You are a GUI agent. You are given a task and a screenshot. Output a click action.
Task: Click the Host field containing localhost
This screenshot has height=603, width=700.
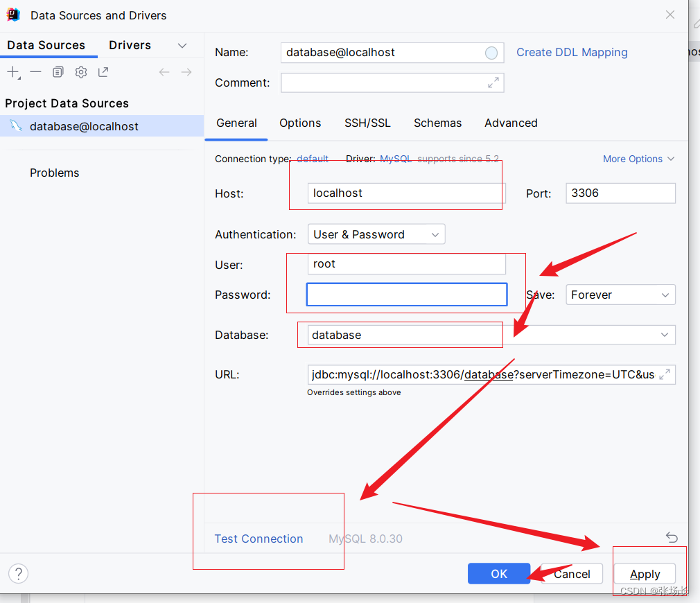[x=406, y=193]
